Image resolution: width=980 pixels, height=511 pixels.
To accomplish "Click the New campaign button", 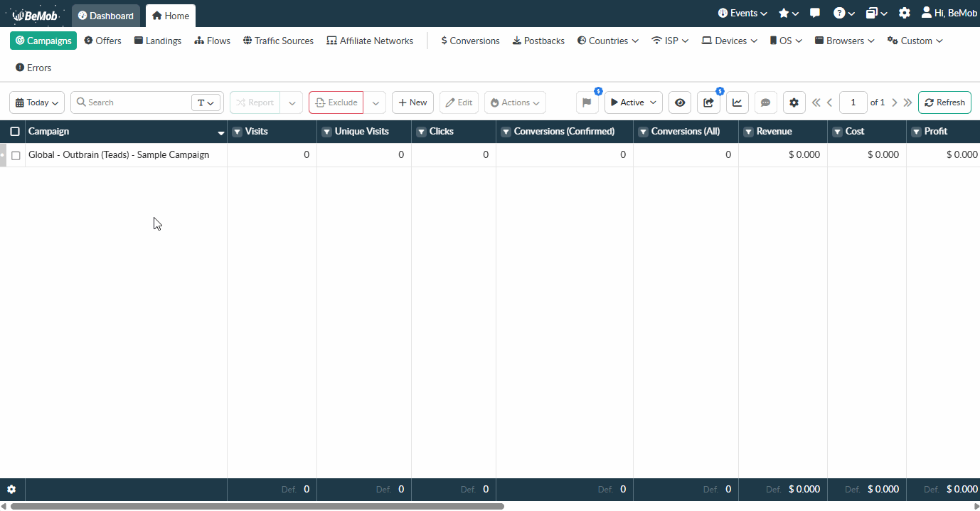I will point(412,102).
